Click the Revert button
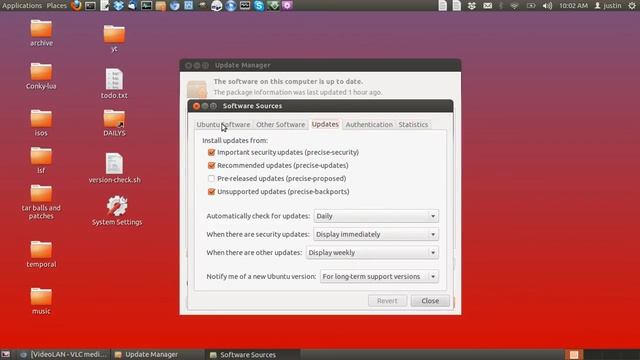640x360 pixels. pos(387,301)
